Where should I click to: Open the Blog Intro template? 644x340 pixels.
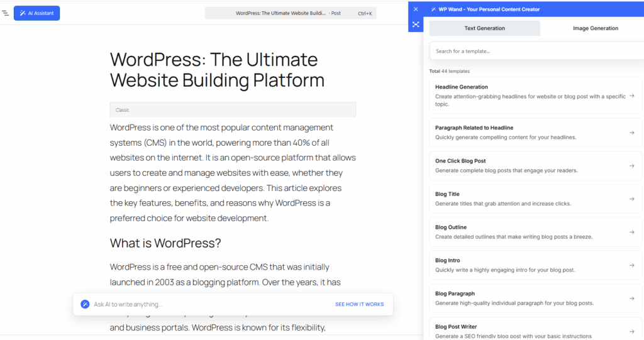coord(536,265)
